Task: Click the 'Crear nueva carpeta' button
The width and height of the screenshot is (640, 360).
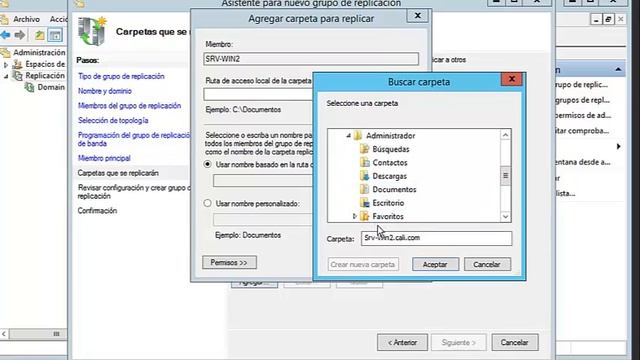Action: (x=363, y=264)
